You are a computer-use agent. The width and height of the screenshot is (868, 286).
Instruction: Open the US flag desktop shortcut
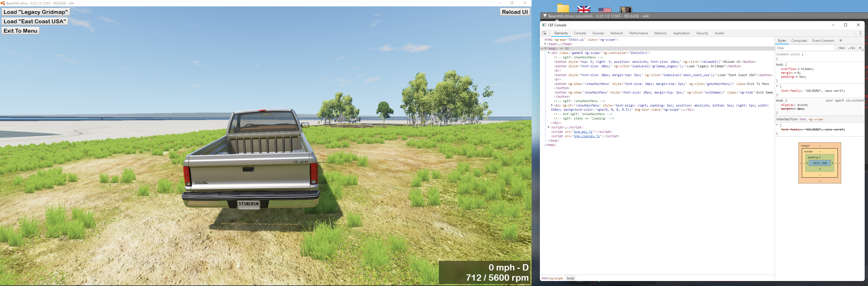click(x=605, y=10)
